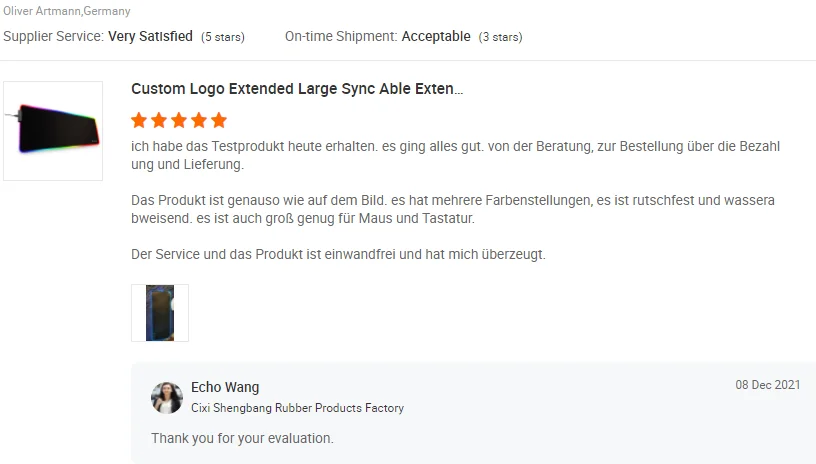This screenshot has width=816, height=464.
Task: Click the paragraph starting 'Das Produkt ist genauso'
Action: pyautogui.click(x=452, y=209)
